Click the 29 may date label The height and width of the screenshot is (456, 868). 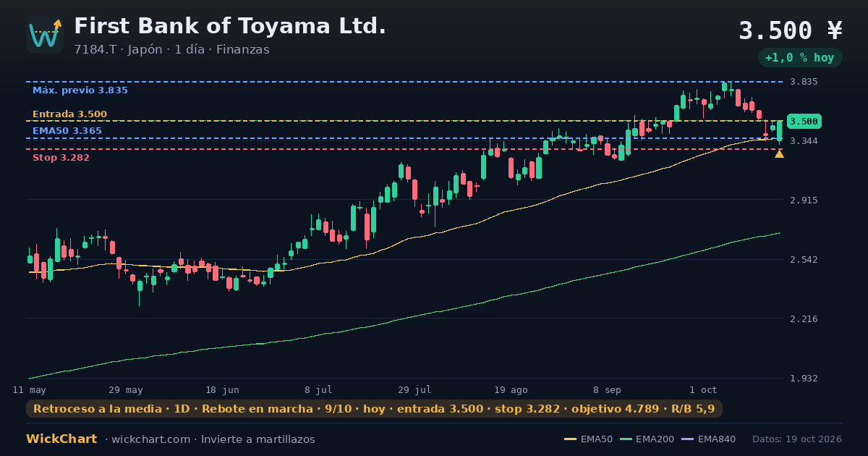coord(126,389)
